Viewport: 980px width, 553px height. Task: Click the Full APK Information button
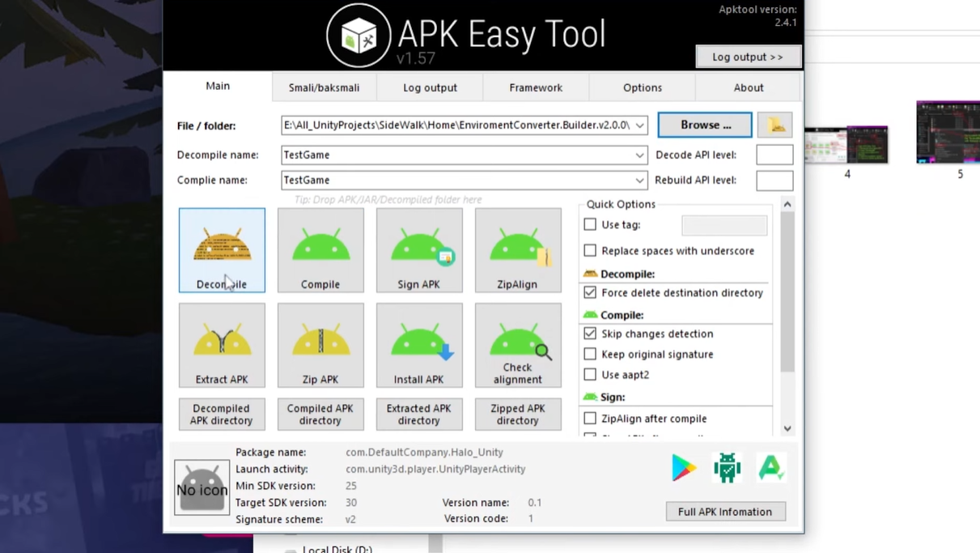(x=725, y=512)
